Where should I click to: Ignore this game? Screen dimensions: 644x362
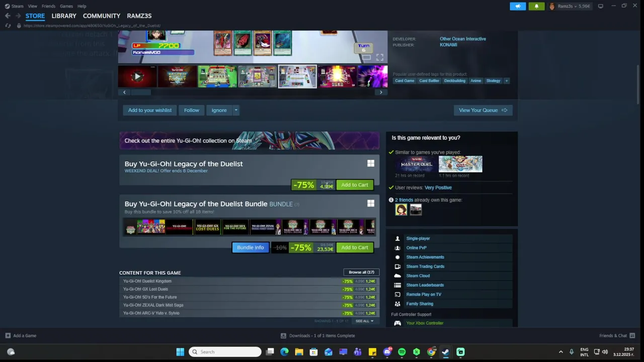point(219,110)
